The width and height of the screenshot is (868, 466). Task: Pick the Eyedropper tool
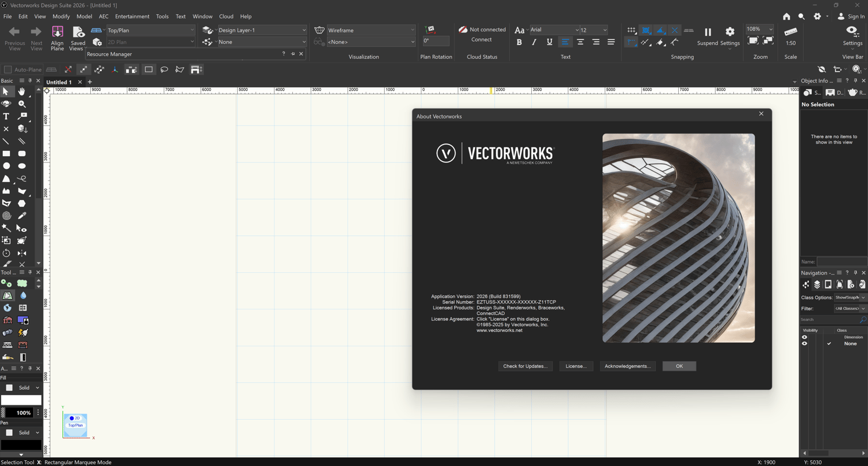pos(22,216)
